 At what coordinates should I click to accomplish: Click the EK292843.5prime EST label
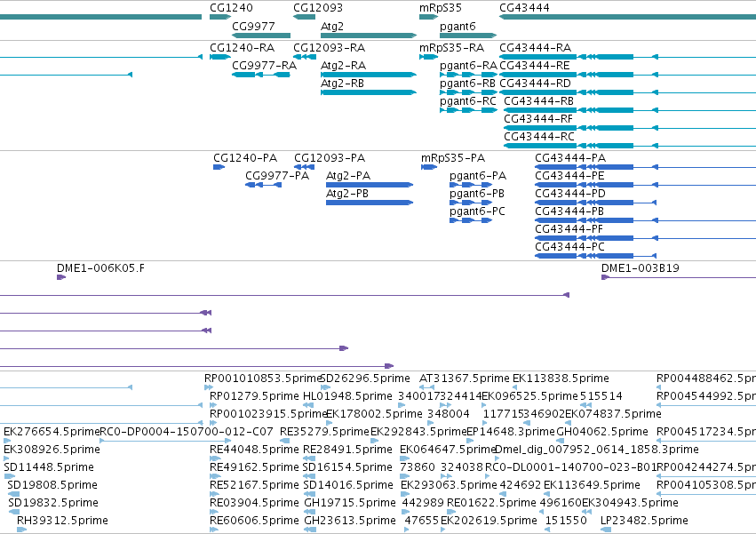click(x=418, y=432)
